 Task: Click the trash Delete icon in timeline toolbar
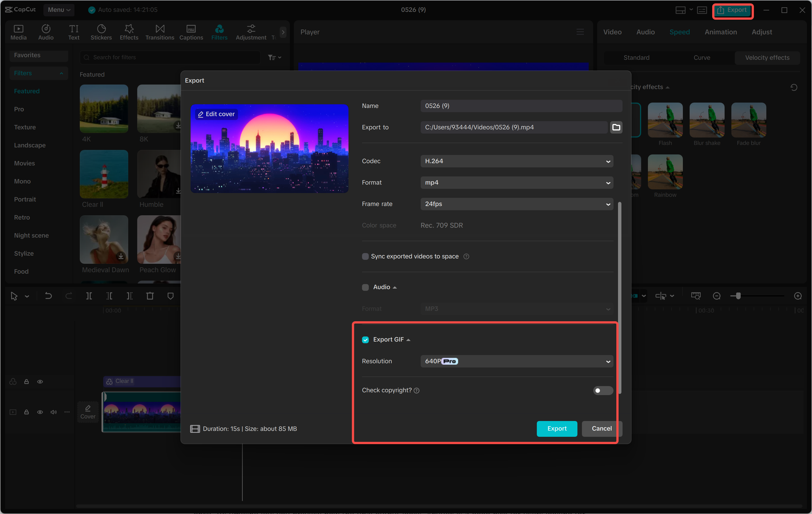pyautogui.click(x=150, y=296)
